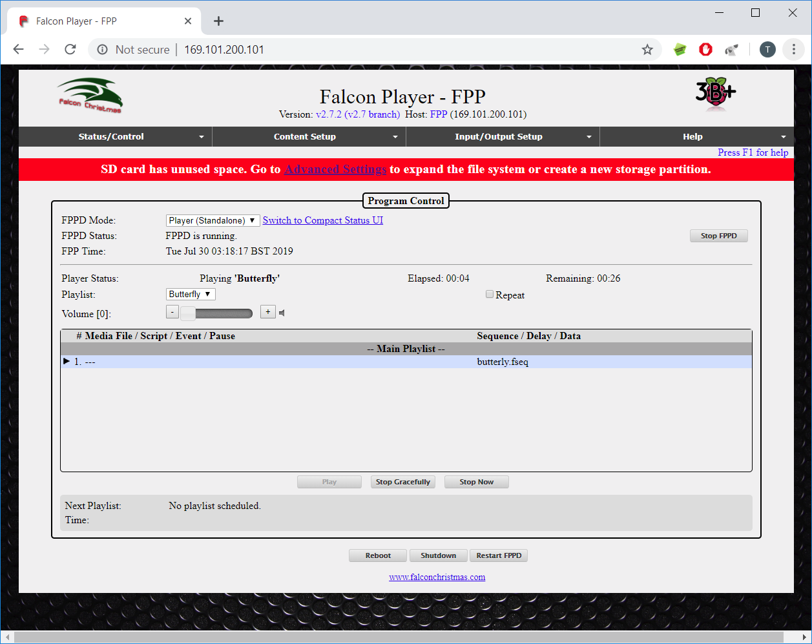812x644 pixels.
Task: Click version link v2.7.2 (v2.7 branch)
Action: click(358, 114)
